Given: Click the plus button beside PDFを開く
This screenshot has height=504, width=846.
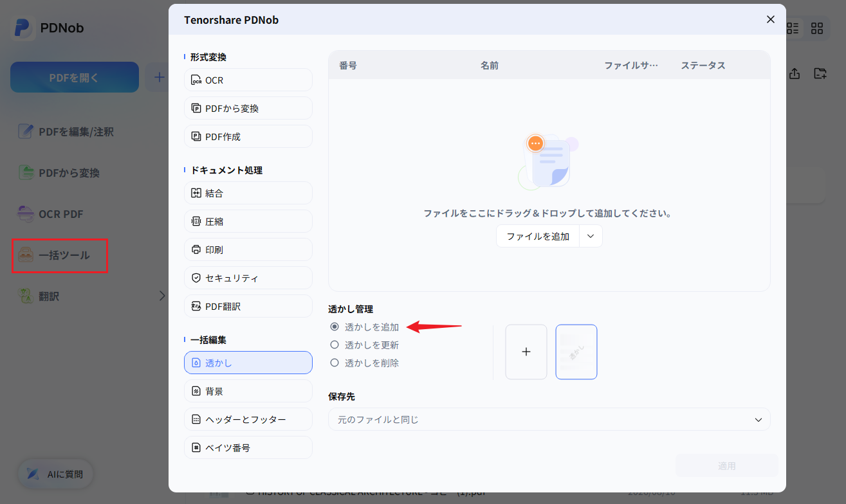Looking at the screenshot, I should pyautogui.click(x=158, y=77).
